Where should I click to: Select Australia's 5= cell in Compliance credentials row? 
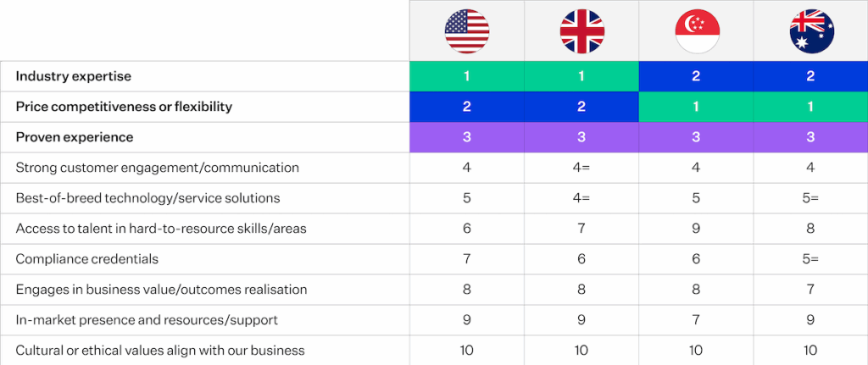pyautogui.click(x=811, y=259)
